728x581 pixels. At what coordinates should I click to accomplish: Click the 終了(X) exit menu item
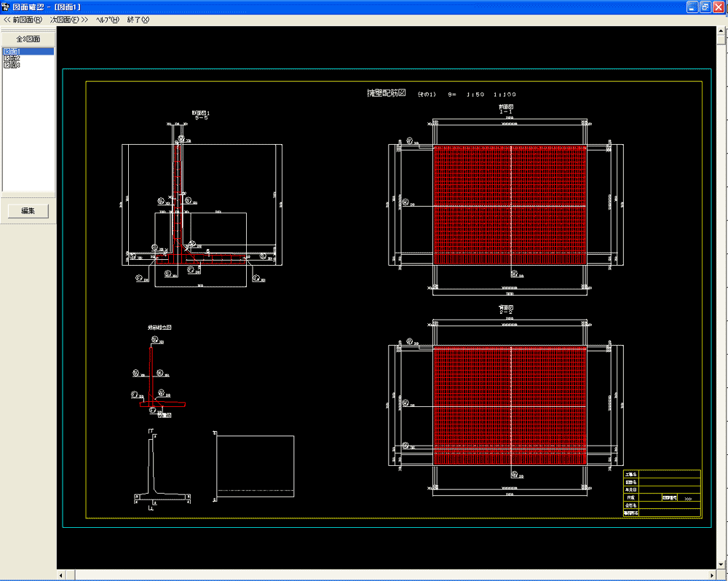138,19
